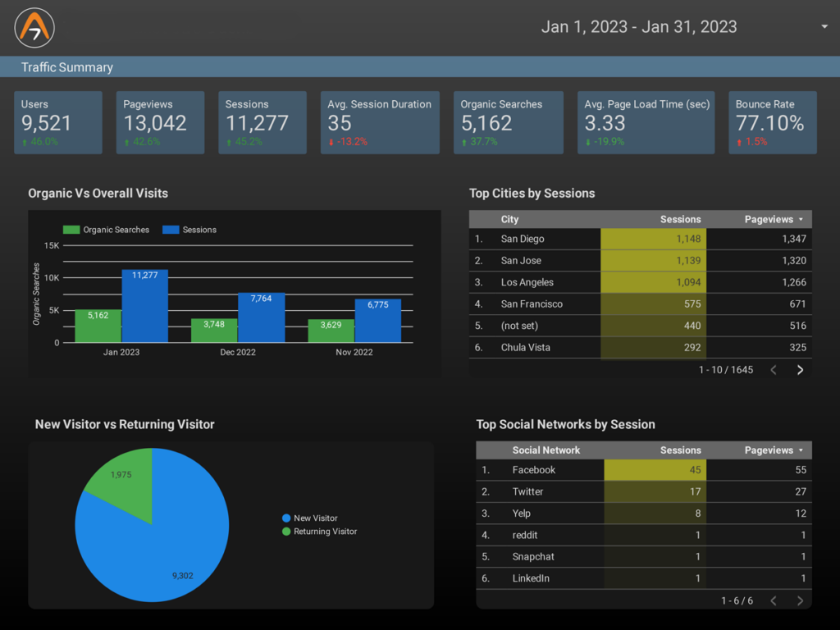
Task: Toggle Organic Searches legend in bar chart
Action: pos(107,230)
